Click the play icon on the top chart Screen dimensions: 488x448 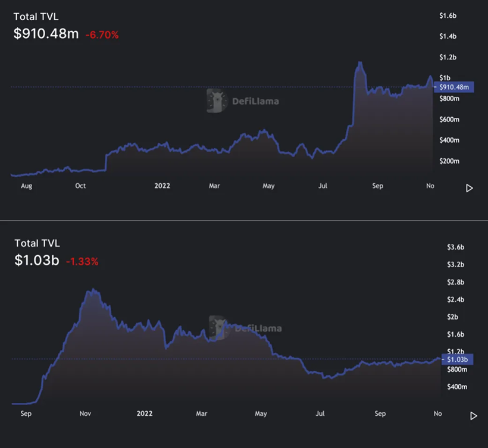pyautogui.click(x=470, y=188)
